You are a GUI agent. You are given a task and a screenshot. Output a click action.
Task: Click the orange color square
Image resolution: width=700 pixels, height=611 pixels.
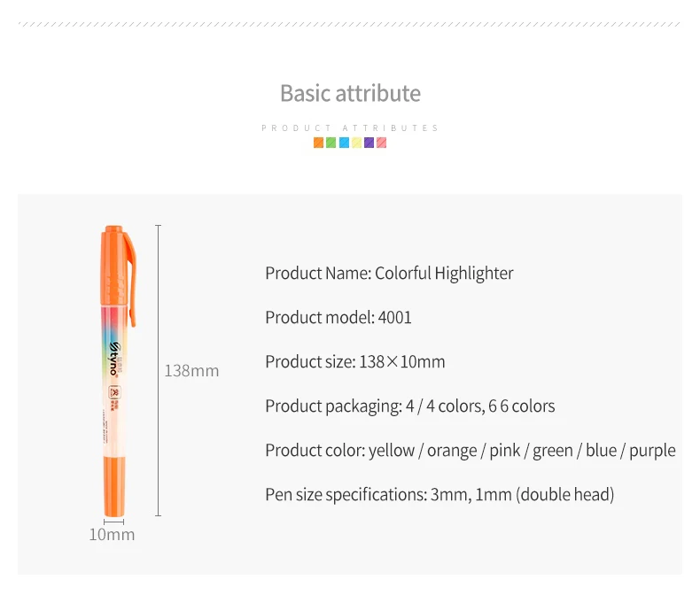(x=318, y=143)
